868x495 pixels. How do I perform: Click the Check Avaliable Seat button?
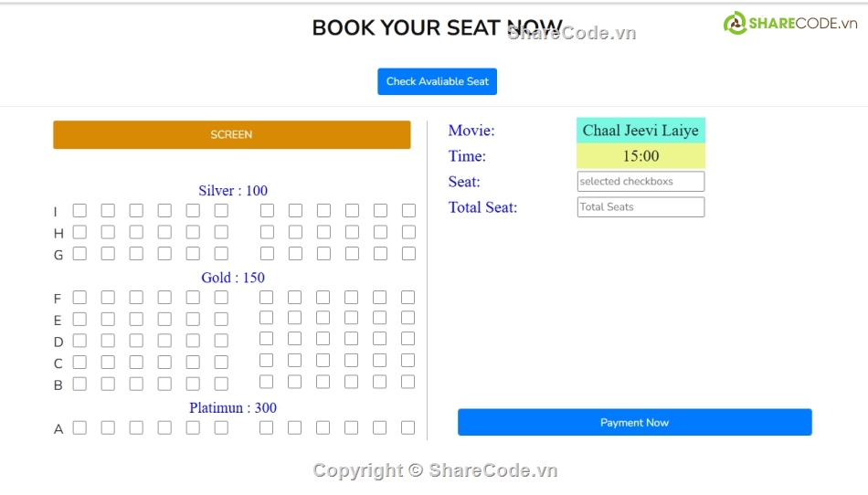[x=437, y=81]
